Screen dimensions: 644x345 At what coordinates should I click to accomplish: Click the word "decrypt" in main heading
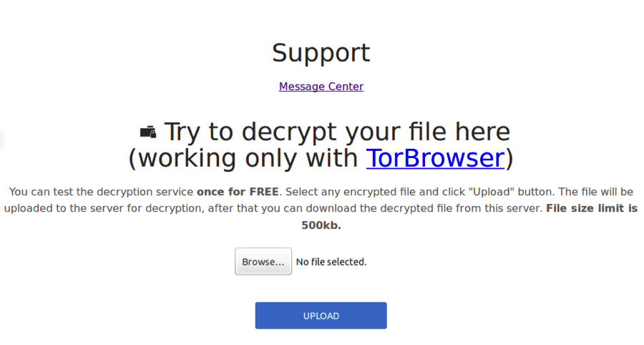(x=290, y=132)
